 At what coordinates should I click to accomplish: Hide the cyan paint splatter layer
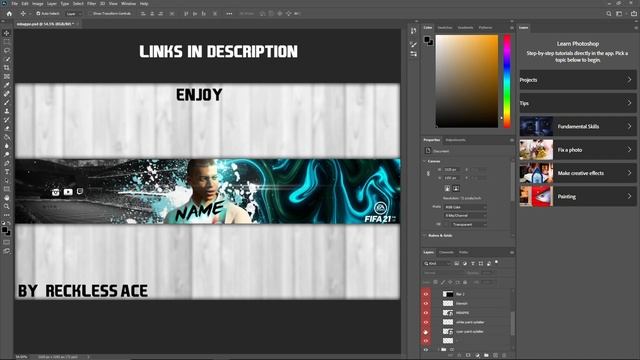(x=426, y=331)
